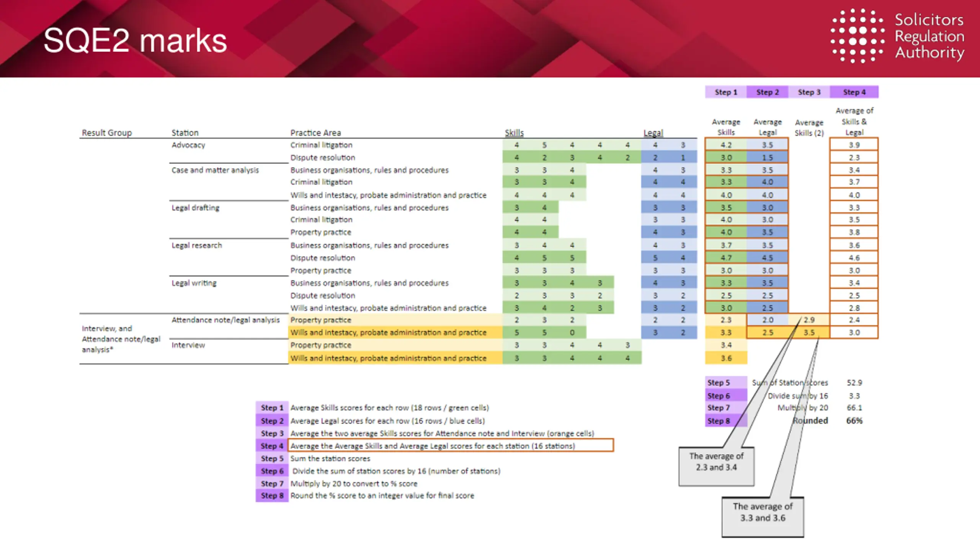980x551 pixels.
Task: Click the callout The average of 2.3 and 3.4
Action: [x=716, y=466]
